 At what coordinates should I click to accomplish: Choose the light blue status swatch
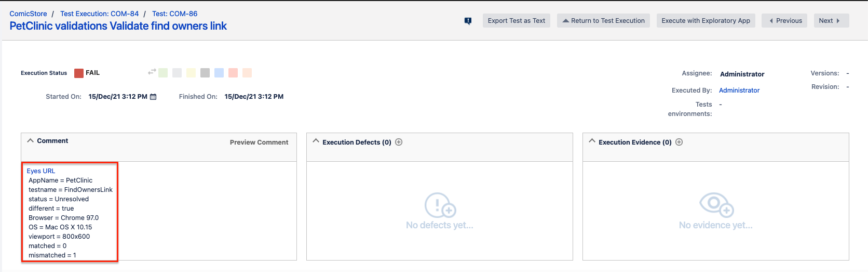click(219, 73)
